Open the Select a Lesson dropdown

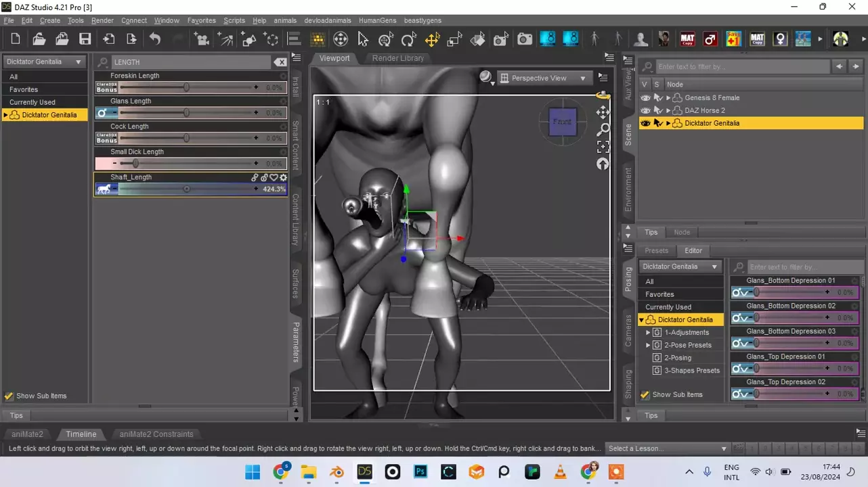pyautogui.click(x=667, y=448)
